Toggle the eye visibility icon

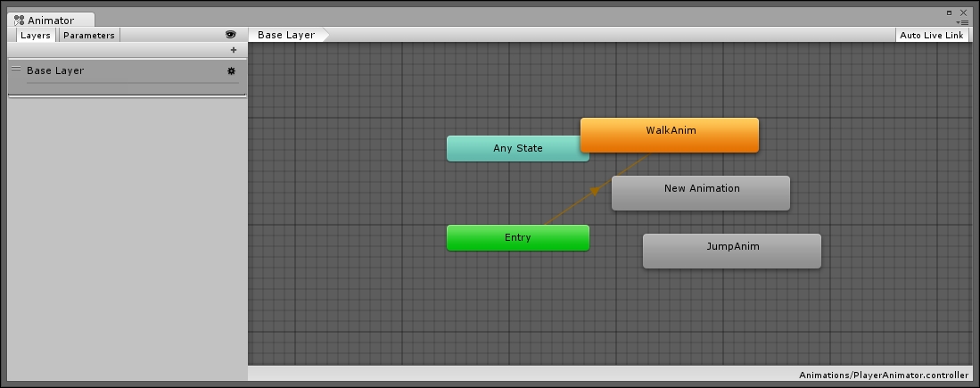click(231, 35)
